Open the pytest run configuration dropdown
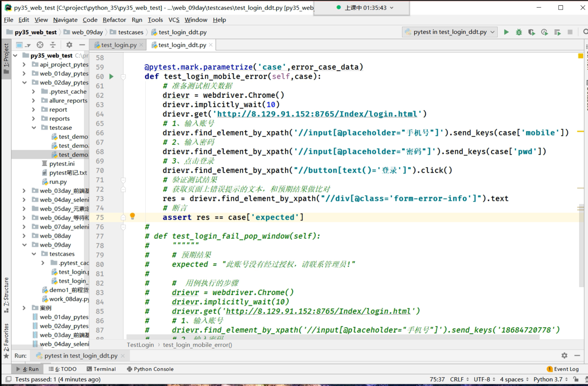This screenshot has height=386, width=588. (x=450, y=32)
